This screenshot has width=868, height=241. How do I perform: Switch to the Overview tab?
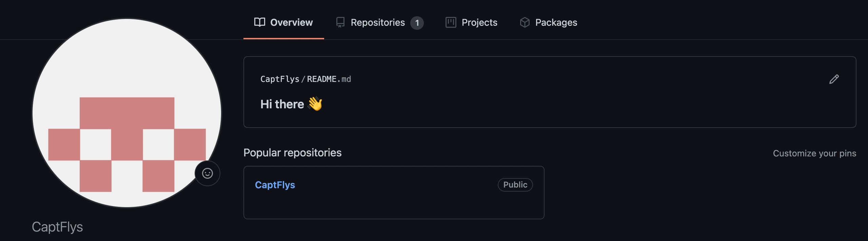tap(291, 22)
